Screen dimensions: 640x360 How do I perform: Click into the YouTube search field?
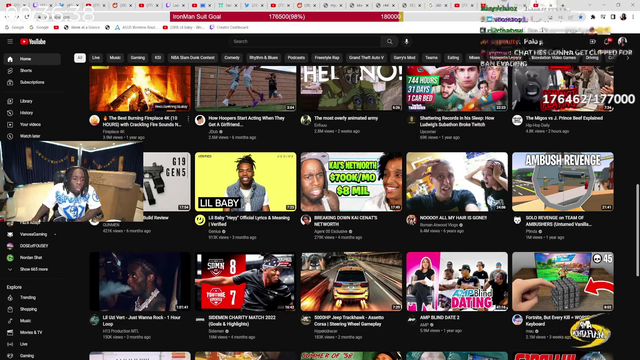click(x=305, y=42)
